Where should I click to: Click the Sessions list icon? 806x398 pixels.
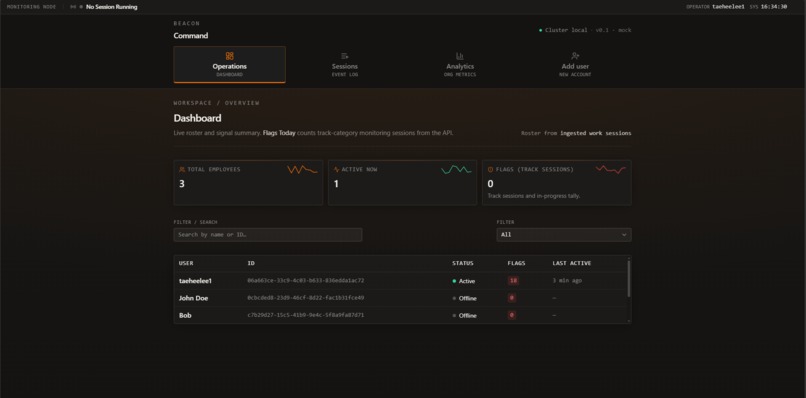click(344, 56)
